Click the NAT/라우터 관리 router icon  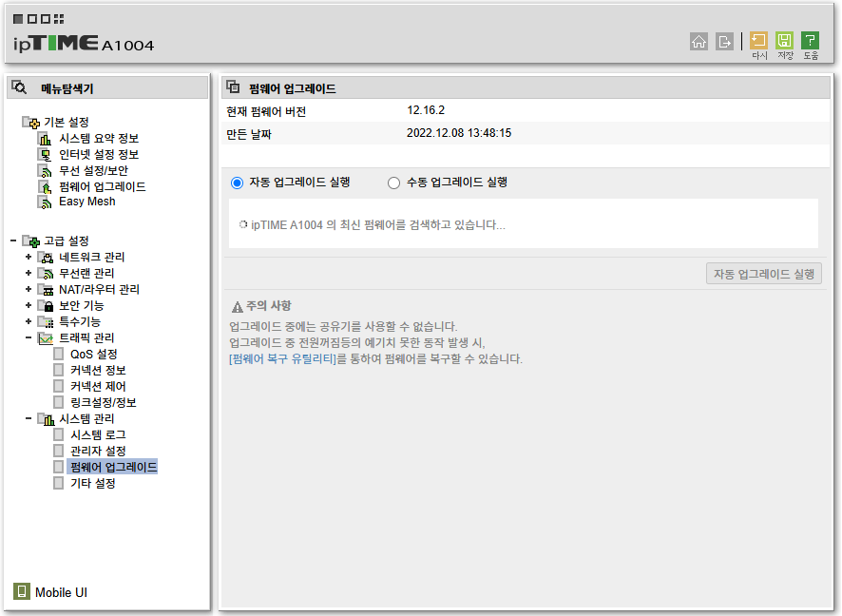pyautogui.click(x=46, y=290)
